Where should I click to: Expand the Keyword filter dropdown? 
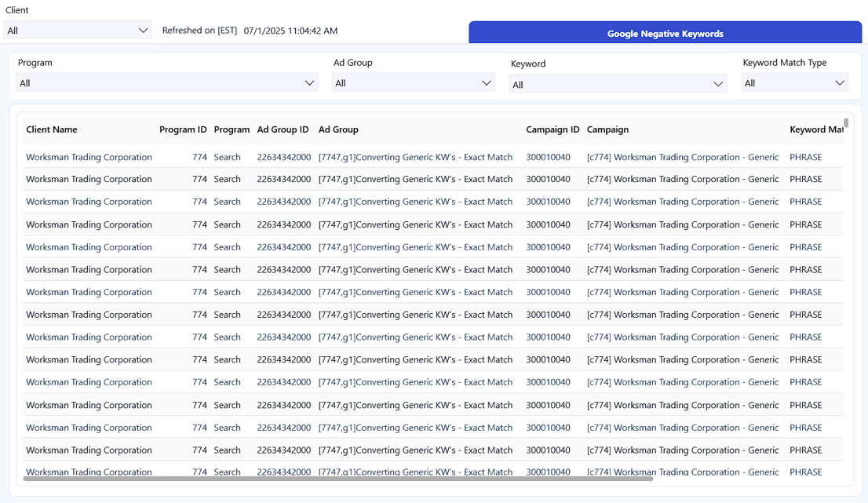pyautogui.click(x=618, y=85)
